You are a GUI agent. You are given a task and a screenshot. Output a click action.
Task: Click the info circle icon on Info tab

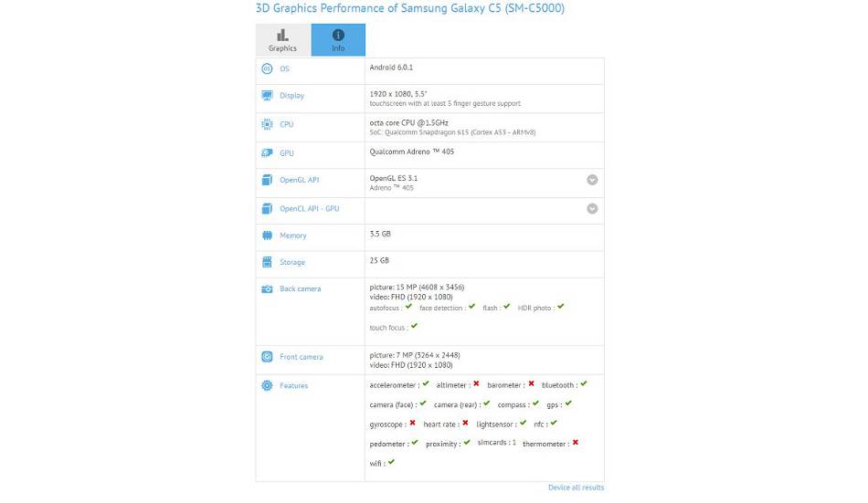(338, 35)
